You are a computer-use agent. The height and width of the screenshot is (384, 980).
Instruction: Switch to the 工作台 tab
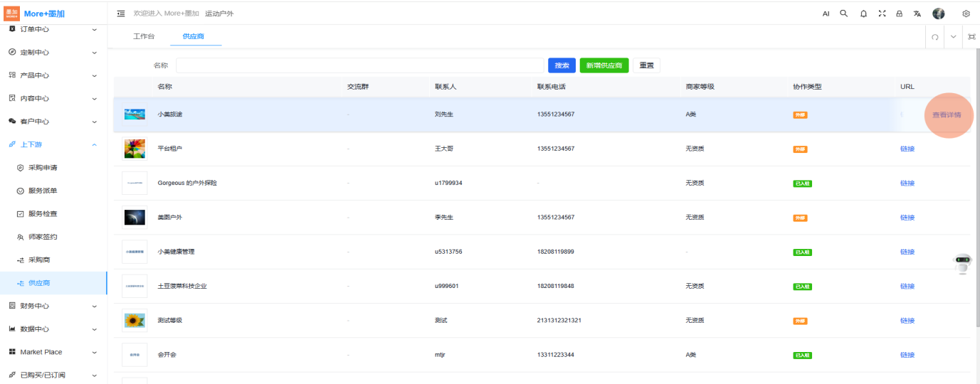coord(144,36)
